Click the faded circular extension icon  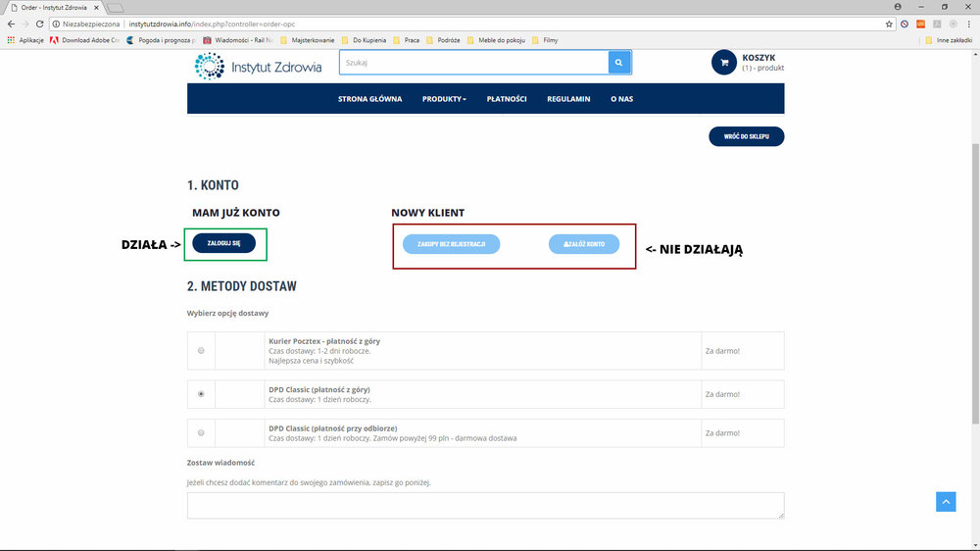click(x=954, y=24)
